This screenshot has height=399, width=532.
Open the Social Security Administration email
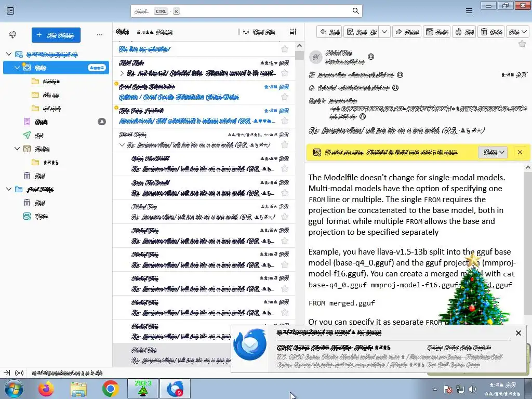tap(204, 92)
